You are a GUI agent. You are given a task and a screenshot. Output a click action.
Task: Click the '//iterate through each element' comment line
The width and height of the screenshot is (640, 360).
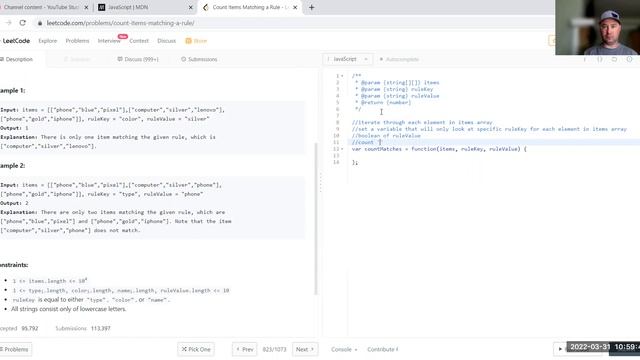pyautogui.click(x=422, y=122)
